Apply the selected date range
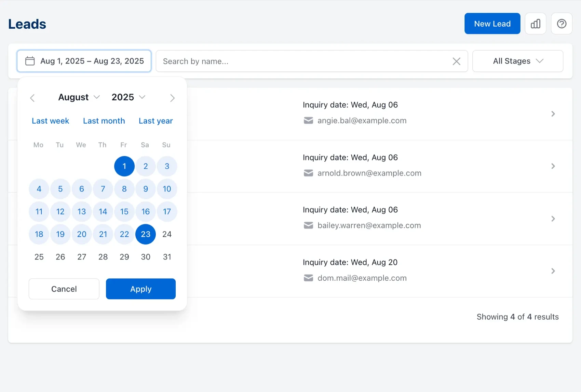The width and height of the screenshot is (581, 392). click(140, 289)
